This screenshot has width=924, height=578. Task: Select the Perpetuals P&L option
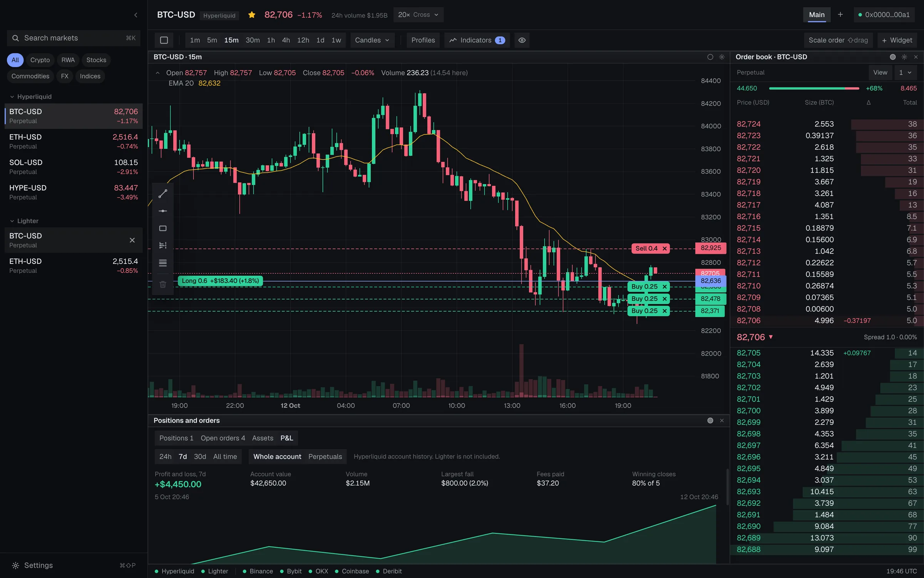pos(325,457)
